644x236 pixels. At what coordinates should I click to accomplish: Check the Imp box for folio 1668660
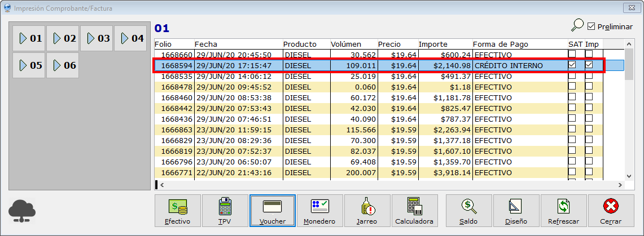589,55
